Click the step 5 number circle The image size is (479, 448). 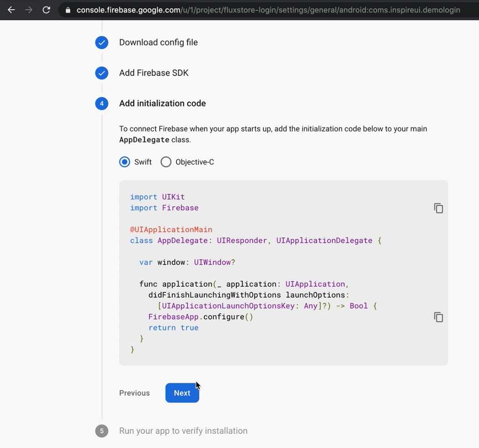point(102,431)
